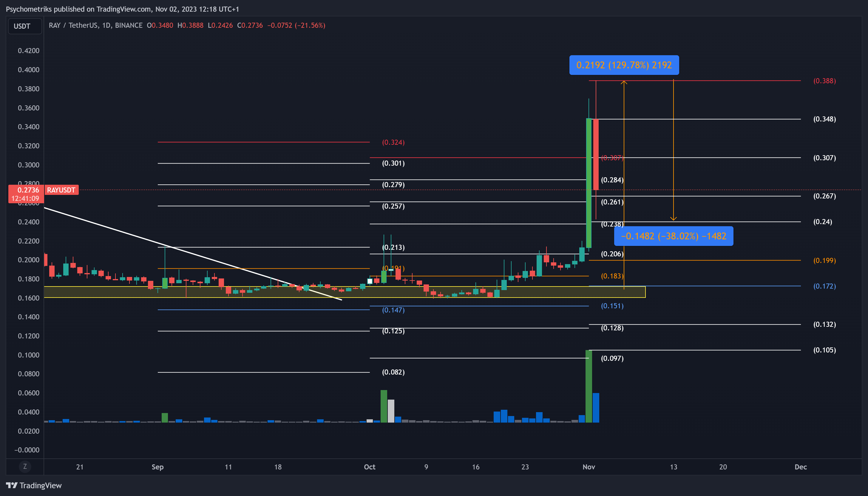Click the (0.261) level label
The height and width of the screenshot is (496, 868).
pyautogui.click(x=612, y=202)
